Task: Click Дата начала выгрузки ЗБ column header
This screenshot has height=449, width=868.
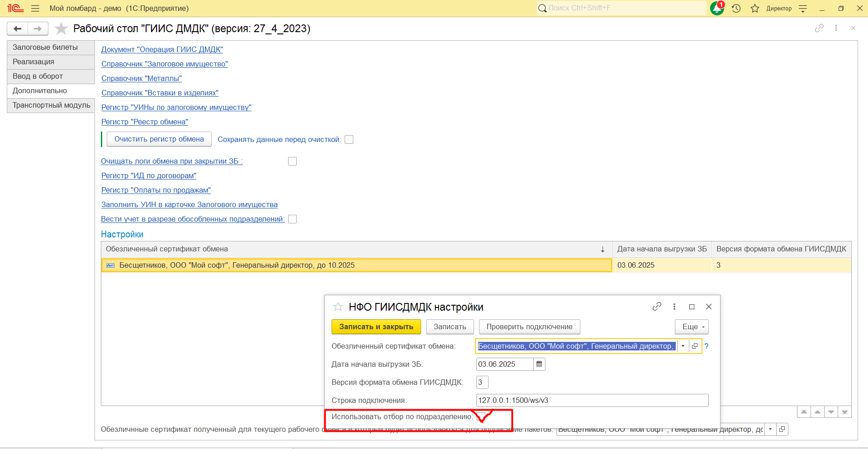Action: [x=662, y=249]
